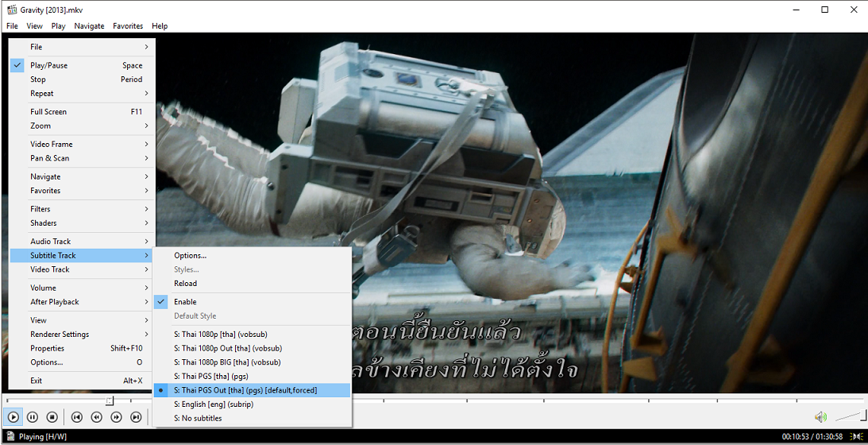
Task: Select S: Thai 1080p [tha] (vobsub) subtitle
Action: click(x=252, y=335)
